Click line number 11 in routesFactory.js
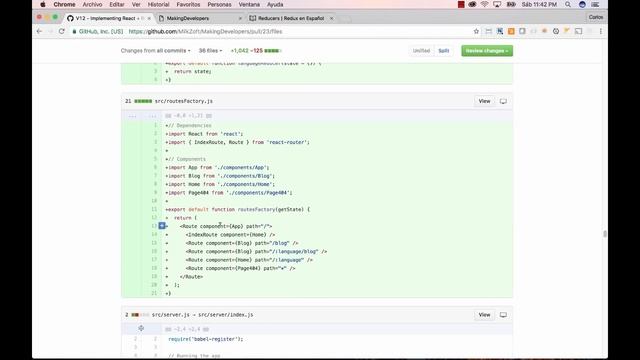This screenshot has width=640, height=360. 154,209
